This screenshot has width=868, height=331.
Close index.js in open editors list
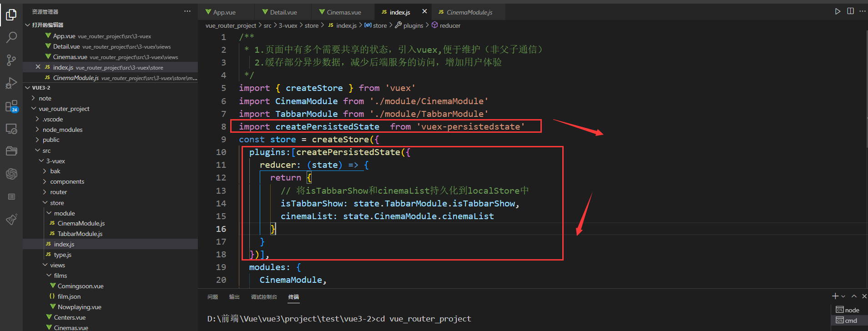pyautogui.click(x=38, y=67)
